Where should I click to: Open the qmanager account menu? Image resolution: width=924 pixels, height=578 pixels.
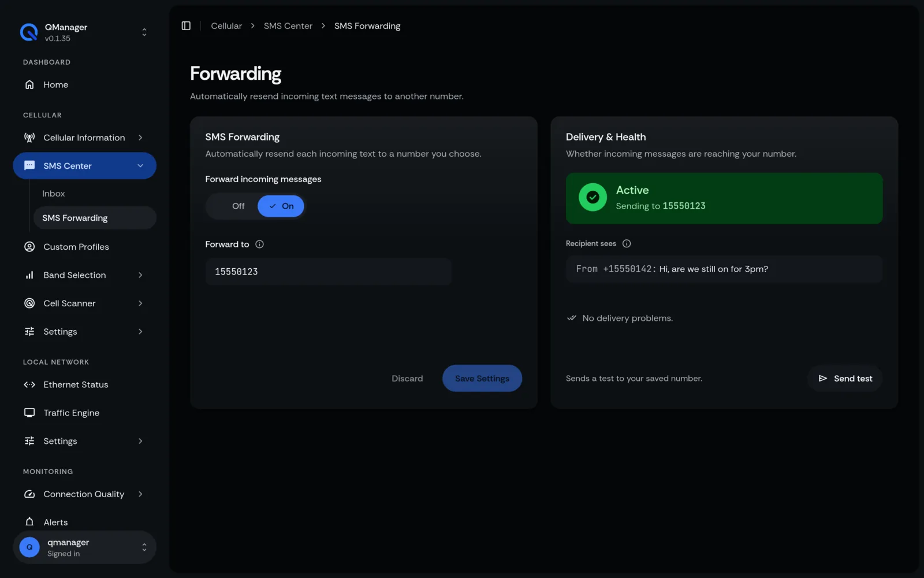click(84, 547)
